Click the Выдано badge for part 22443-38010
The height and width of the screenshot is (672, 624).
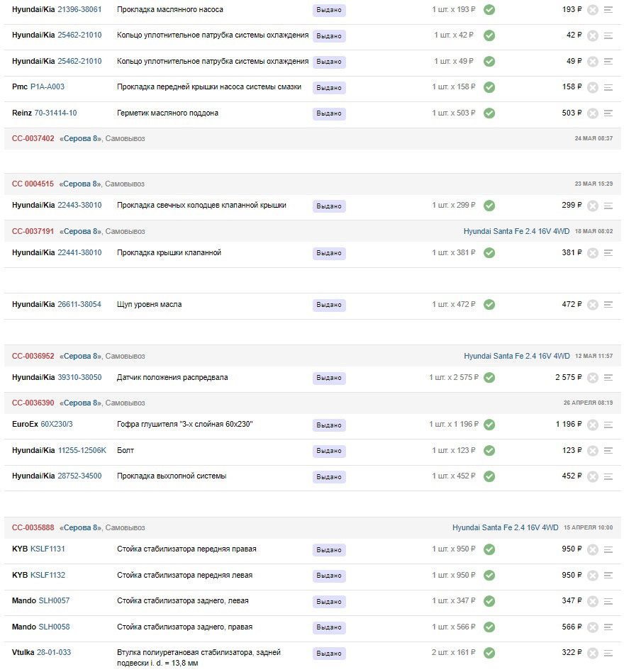point(329,206)
